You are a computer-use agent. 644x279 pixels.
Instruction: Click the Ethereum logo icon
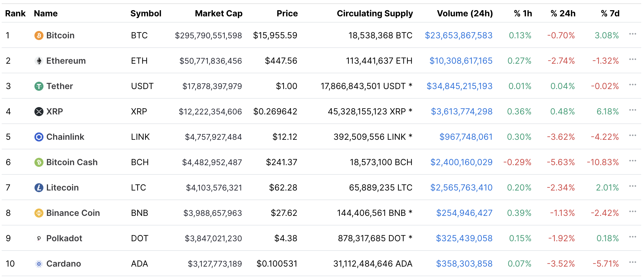(x=39, y=61)
